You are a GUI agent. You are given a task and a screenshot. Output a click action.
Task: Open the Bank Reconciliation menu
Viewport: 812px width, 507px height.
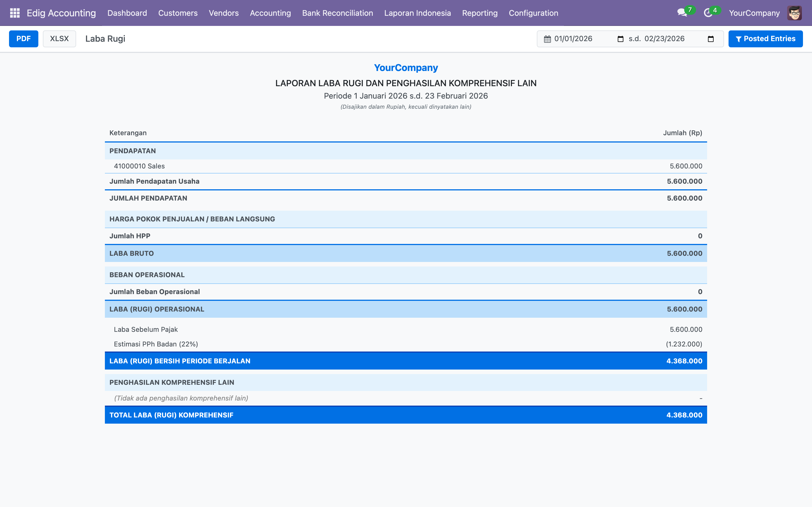(337, 13)
